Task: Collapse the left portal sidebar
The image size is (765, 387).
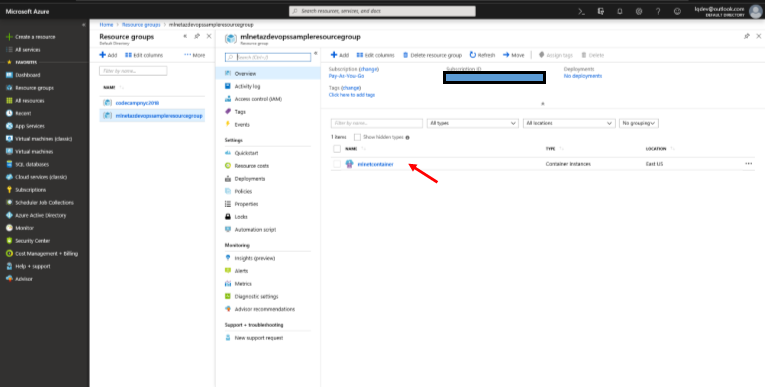Action: 83,24
